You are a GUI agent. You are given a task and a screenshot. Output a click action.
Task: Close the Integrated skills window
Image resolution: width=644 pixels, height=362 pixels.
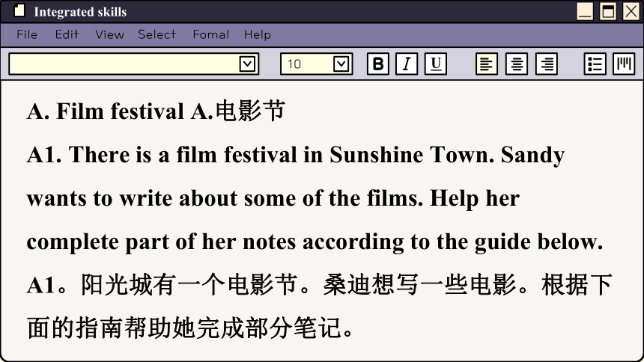tap(631, 11)
